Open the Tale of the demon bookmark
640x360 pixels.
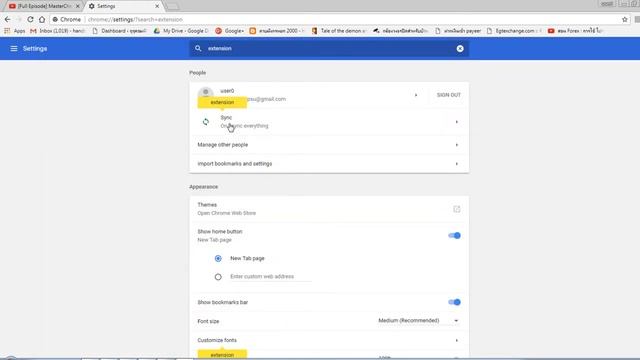coord(338,31)
